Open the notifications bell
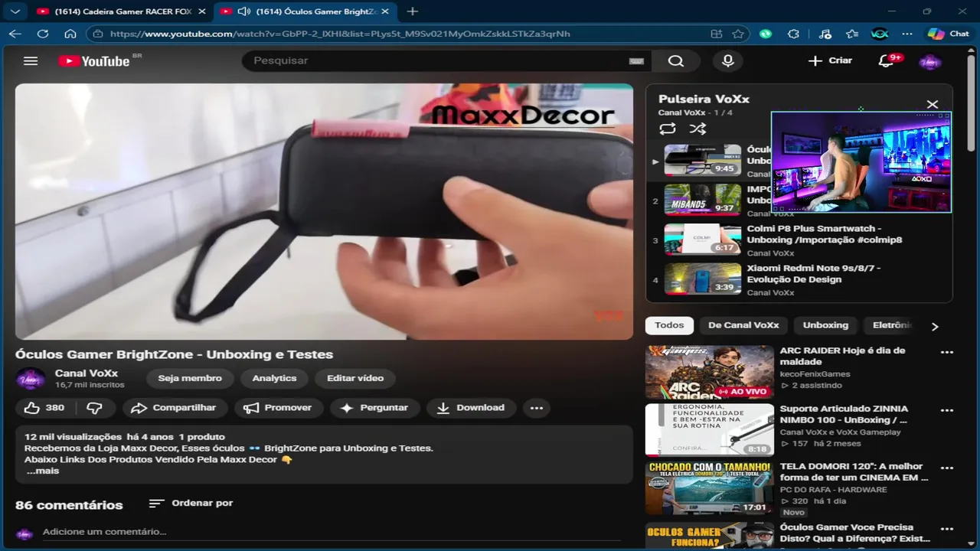This screenshot has height=551, width=980. (887, 60)
